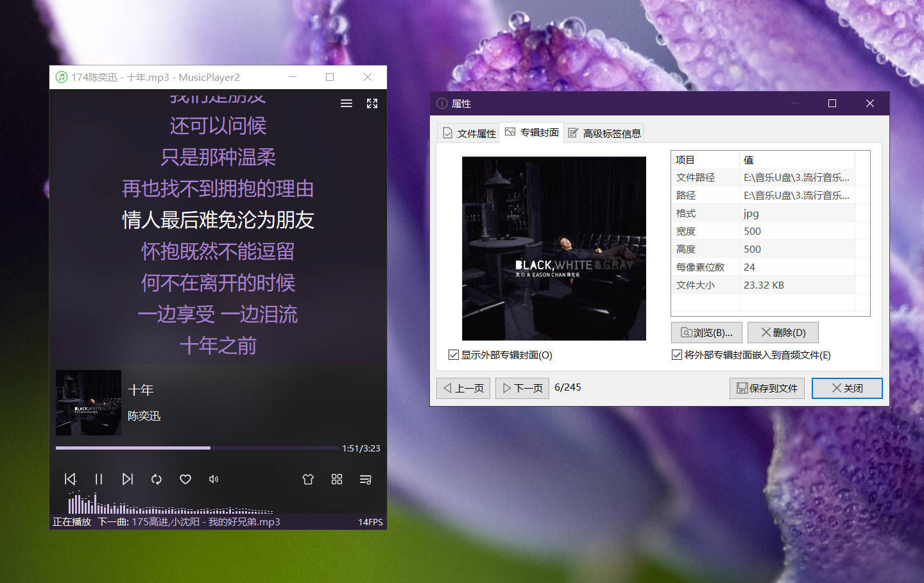
Task: Show the playlist panel
Action: point(366,479)
